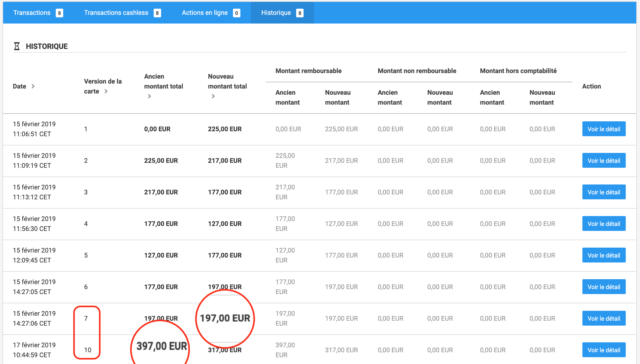640x364 pixels.
Task: Open detail for 14:27:05 CET entry
Action: point(604,287)
